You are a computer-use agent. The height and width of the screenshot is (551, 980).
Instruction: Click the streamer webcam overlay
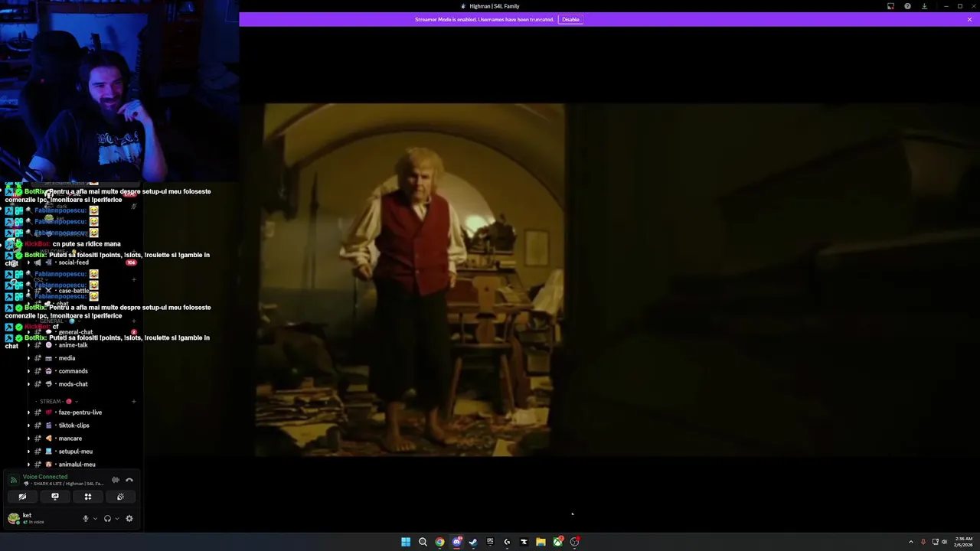119,90
